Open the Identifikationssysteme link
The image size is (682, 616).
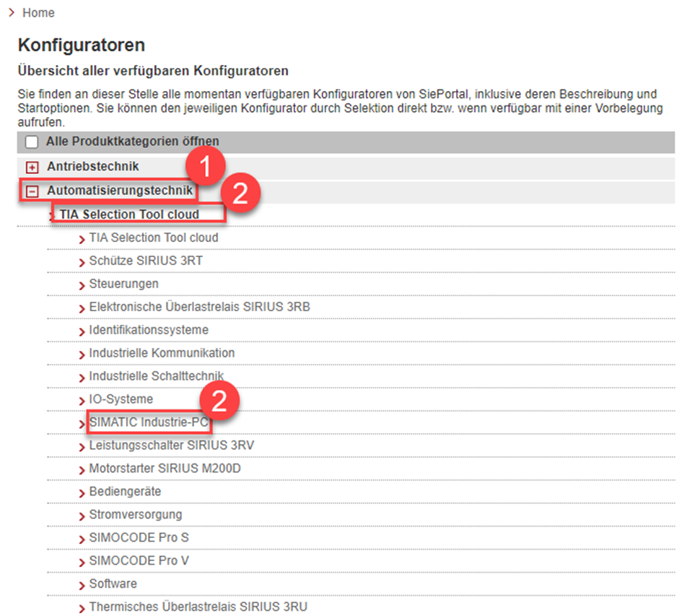[x=149, y=330]
